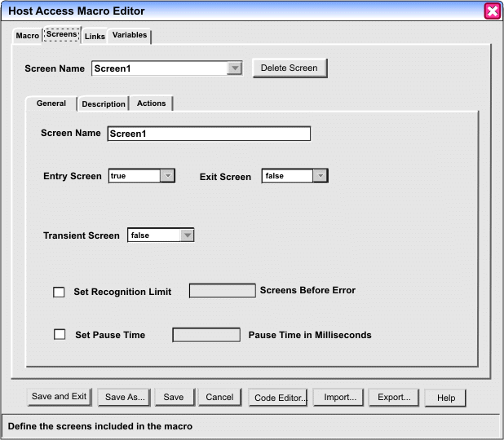This screenshot has width=504, height=440.
Task: Click the Cancel button
Action: tap(220, 398)
